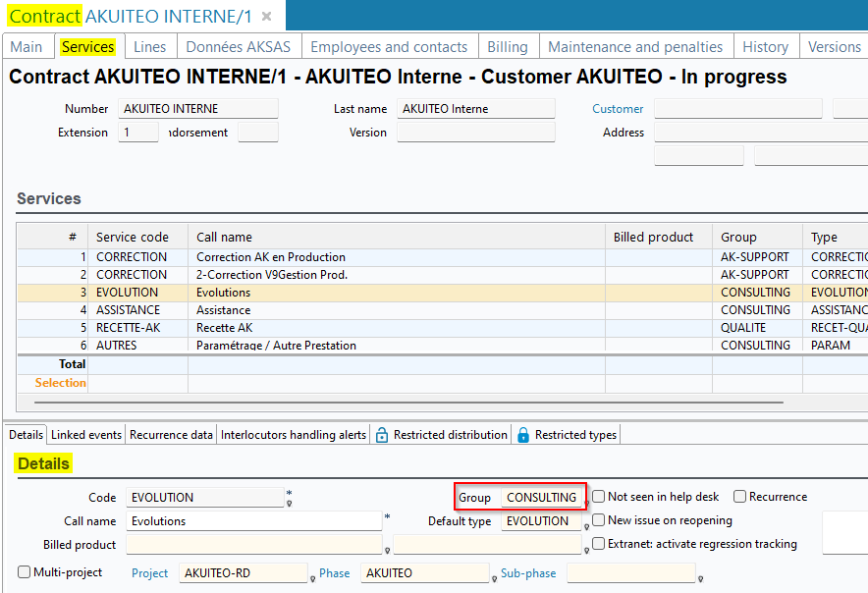The image size is (868, 593).
Task: Click the Project link label
Action: click(x=149, y=573)
